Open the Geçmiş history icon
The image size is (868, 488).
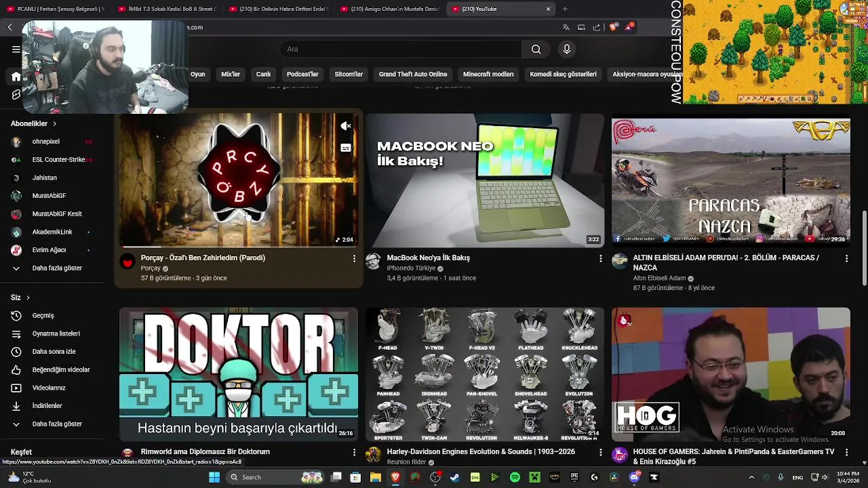[x=16, y=315]
